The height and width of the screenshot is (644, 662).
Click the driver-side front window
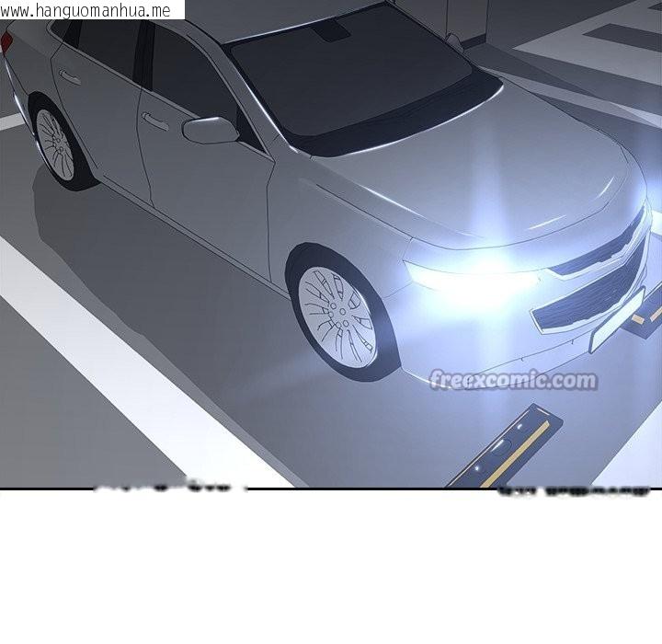(x=188, y=74)
